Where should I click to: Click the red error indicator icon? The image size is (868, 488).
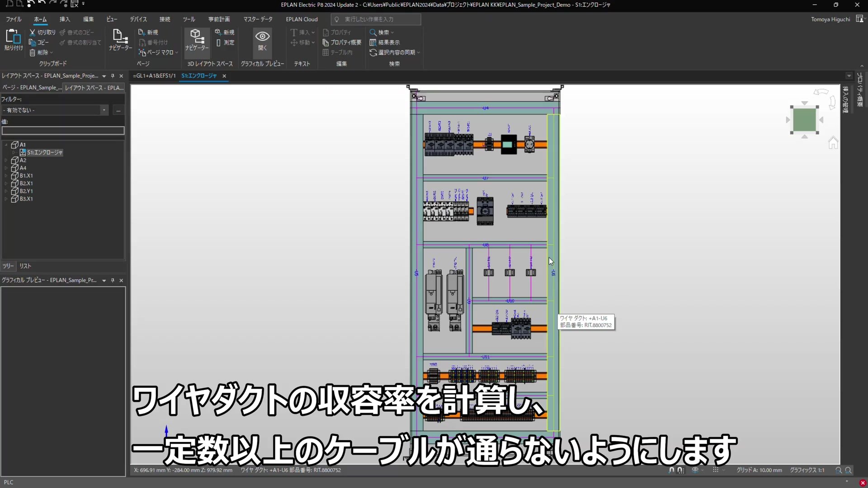(x=863, y=483)
